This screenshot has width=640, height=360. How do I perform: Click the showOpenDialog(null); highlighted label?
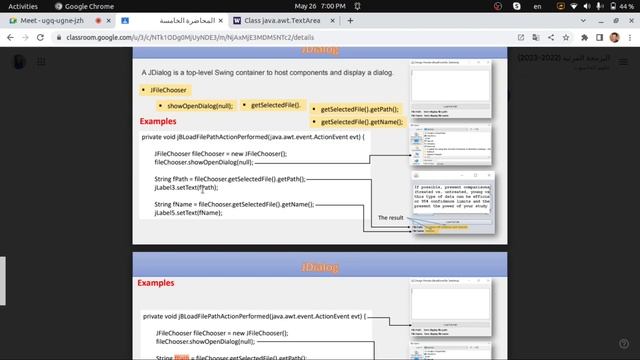tap(196, 106)
